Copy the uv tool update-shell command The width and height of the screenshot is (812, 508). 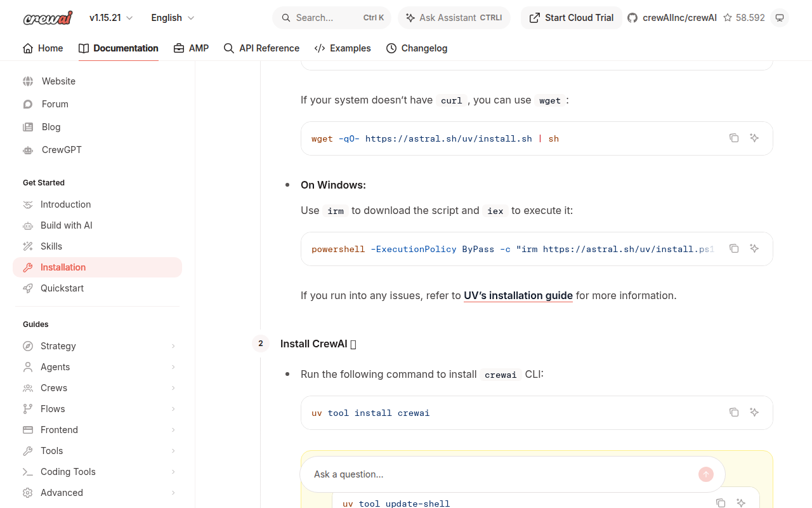pos(721,503)
